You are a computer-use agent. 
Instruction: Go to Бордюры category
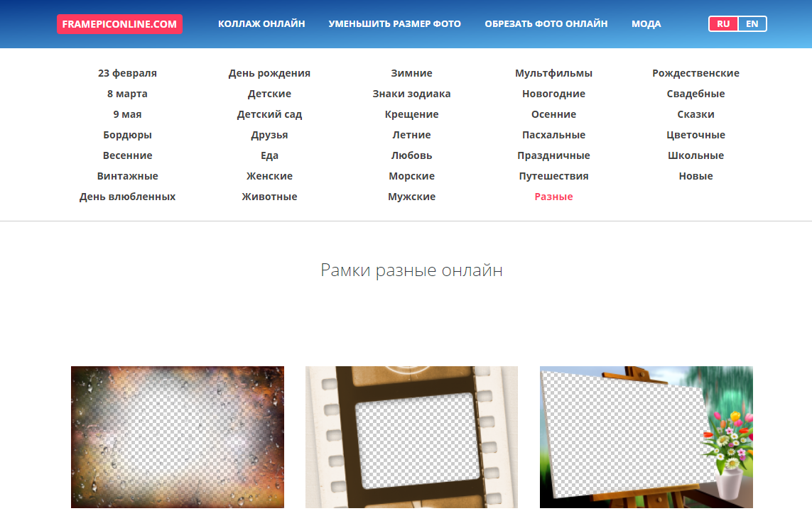[127, 135]
